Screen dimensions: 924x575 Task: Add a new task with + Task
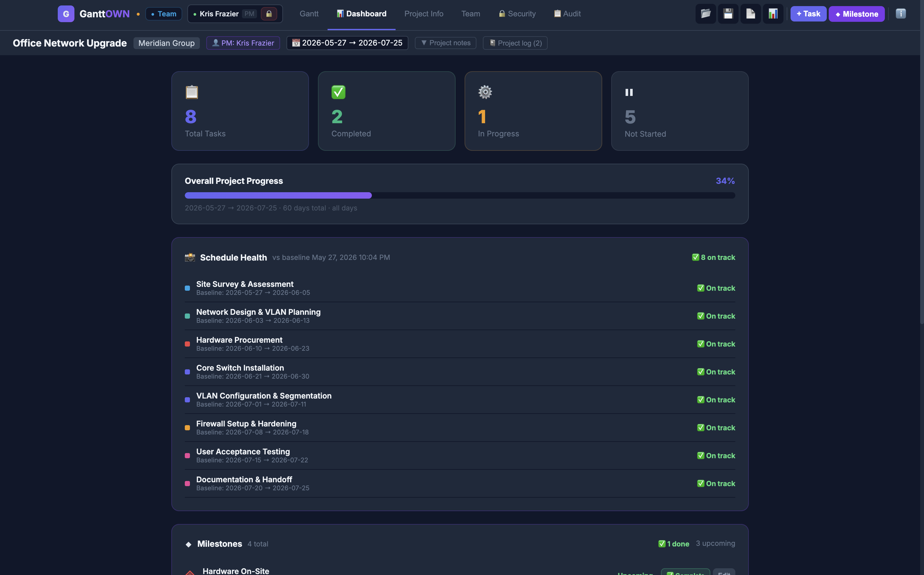pos(808,14)
